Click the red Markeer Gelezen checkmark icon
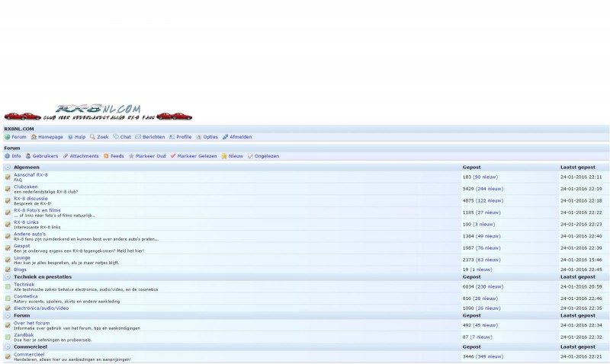Viewport: 610px width, 364px height. click(173, 156)
